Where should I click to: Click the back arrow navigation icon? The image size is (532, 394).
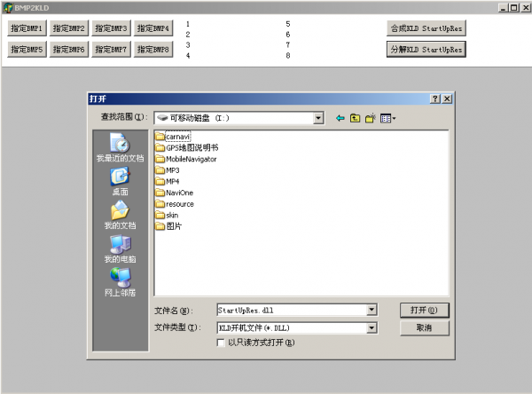340,118
